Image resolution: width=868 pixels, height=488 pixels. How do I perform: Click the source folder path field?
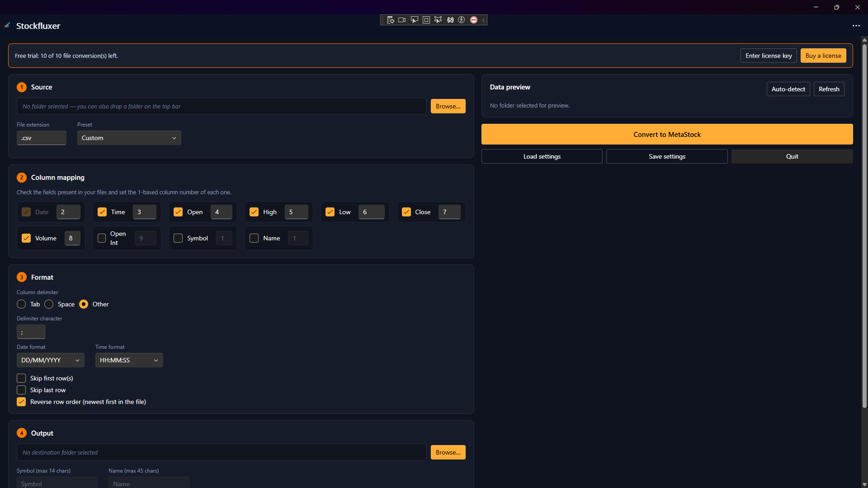pyautogui.click(x=222, y=106)
